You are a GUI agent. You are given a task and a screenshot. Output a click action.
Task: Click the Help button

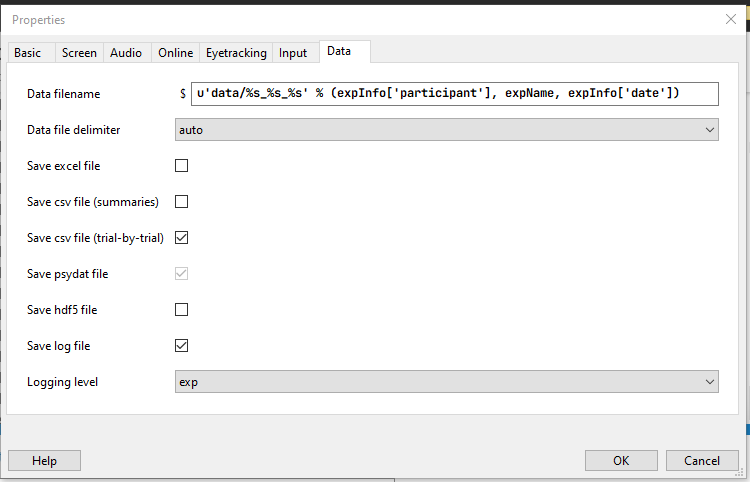coord(44,460)
